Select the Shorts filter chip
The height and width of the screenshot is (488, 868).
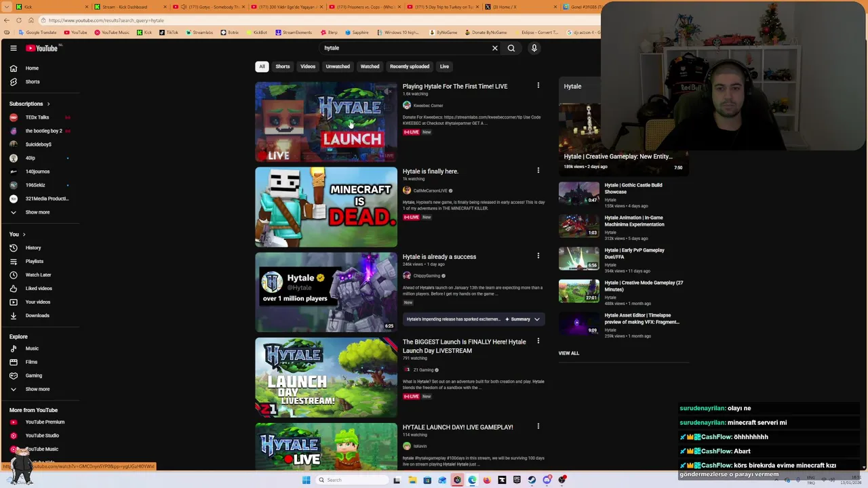[x=283, y=66]
